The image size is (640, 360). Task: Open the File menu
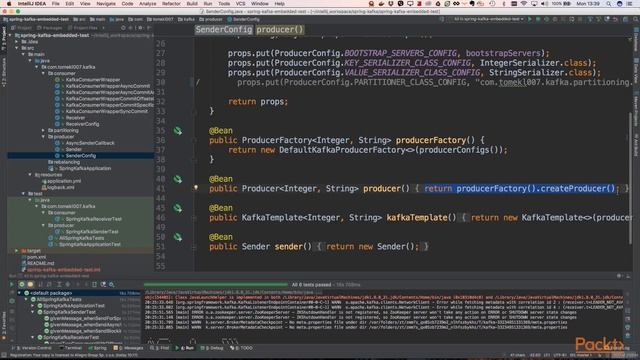point(56,4)
